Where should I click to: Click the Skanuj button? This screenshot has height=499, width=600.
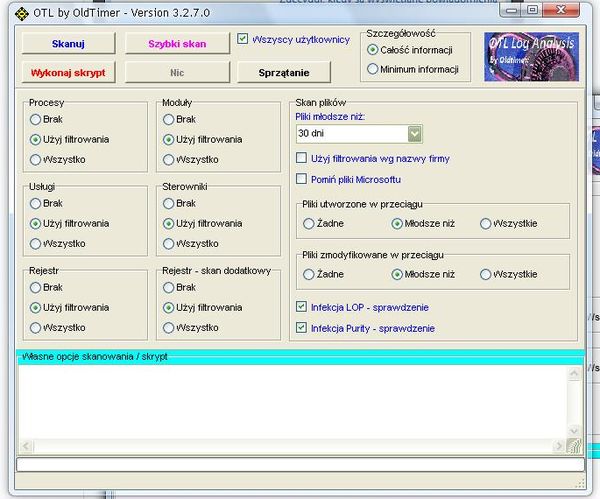(68, 44)
